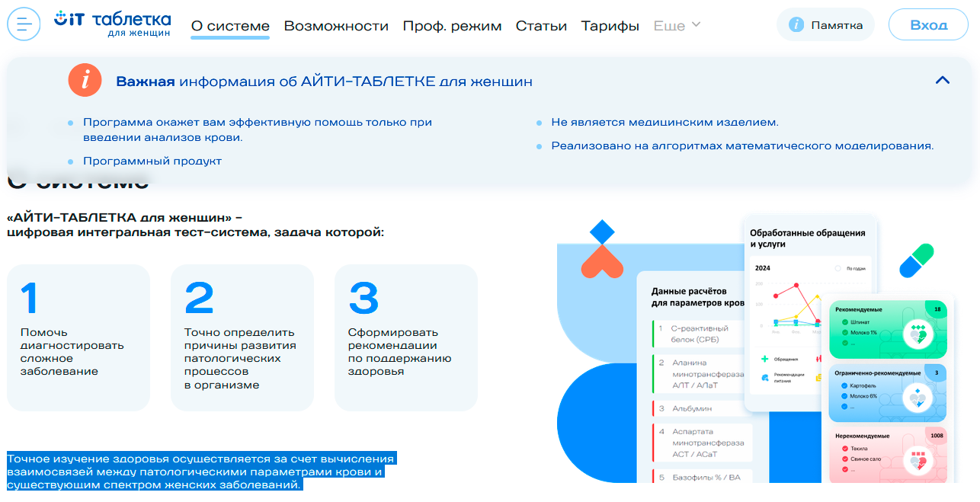Click text 'Не является медицинским изделием.'
Viewport: 980px width, 502px height.
click(665, 122)
